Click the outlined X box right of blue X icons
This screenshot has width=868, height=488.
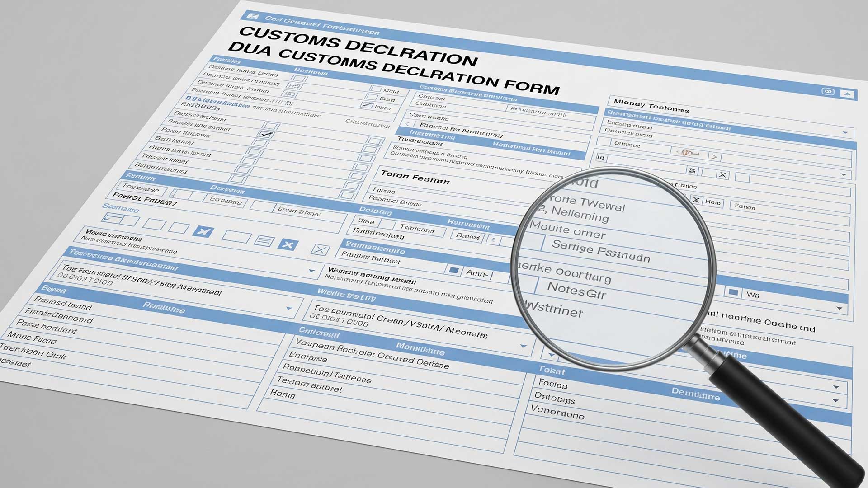coord(321,250)
